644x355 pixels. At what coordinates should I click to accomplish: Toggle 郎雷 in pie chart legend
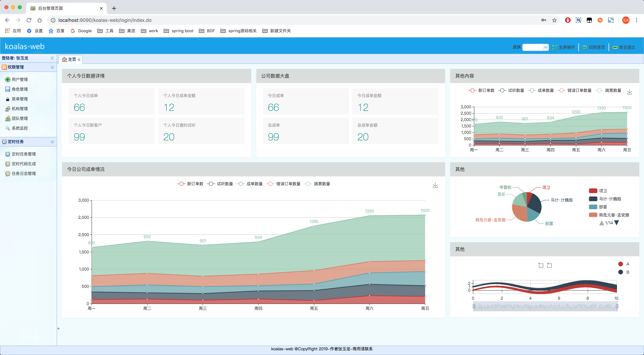[x=598, y=207]
